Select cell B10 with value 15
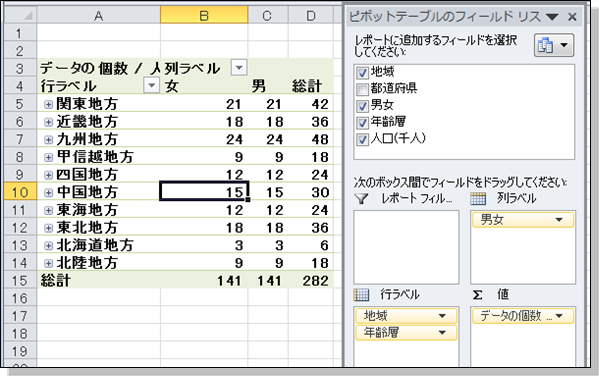 (x=204, y=191)
